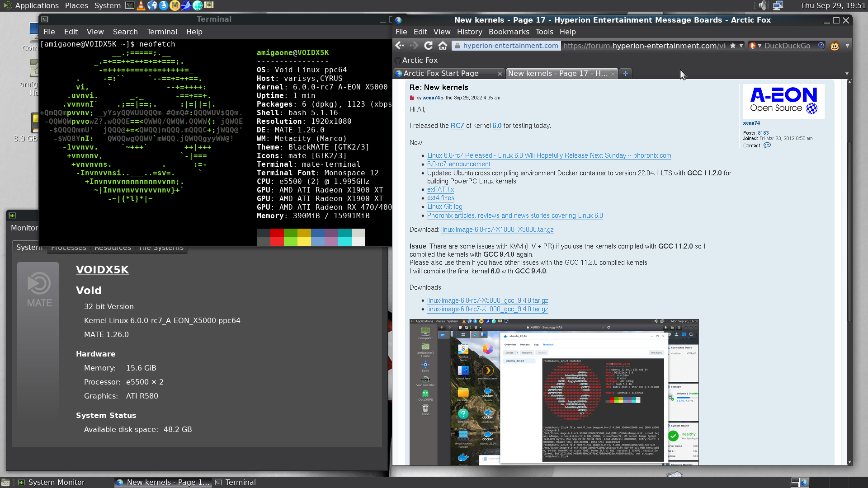Click the post icon beside 'by xeno74'
868x488 pixels.
412,98
